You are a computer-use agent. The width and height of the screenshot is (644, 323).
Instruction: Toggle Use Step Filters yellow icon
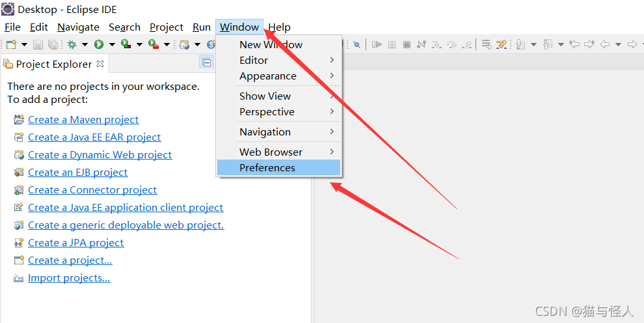coord(501,44)
